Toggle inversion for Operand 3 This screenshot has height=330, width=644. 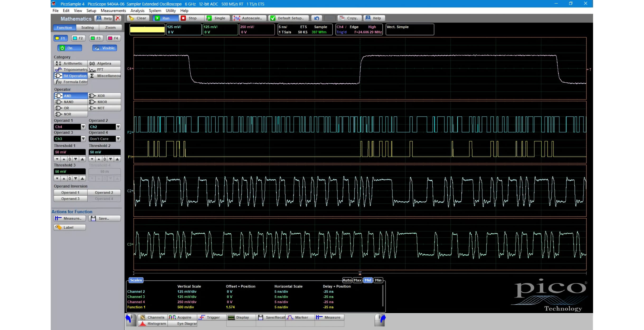(70, 199)
